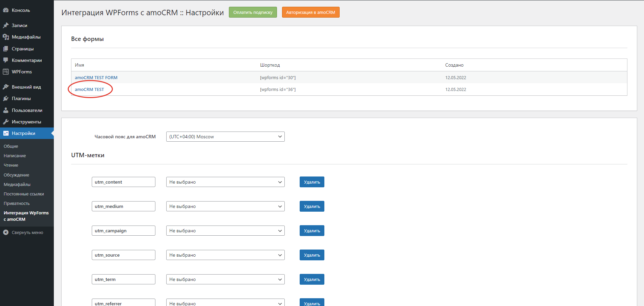
Task: Delete the utm_source tag with Удалить
Action: click(x=312, y=255)
